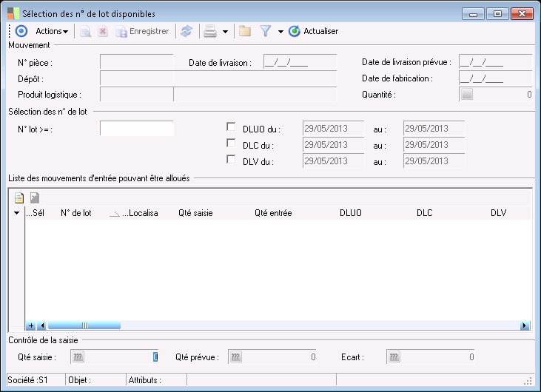This screenshot has width=541, height=392.
Task: Click the Actualiser refresh button
Action: (313, 31)
